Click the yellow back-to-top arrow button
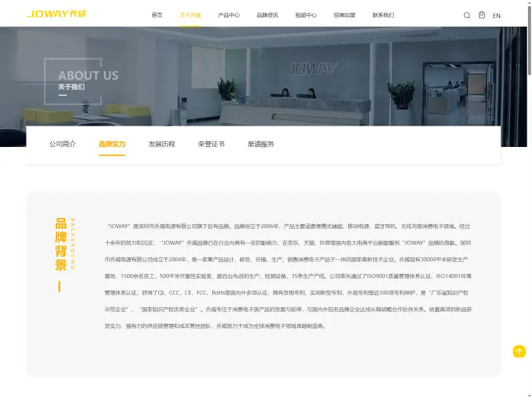Viewport: 532px width, 399px height. [519, 351]
